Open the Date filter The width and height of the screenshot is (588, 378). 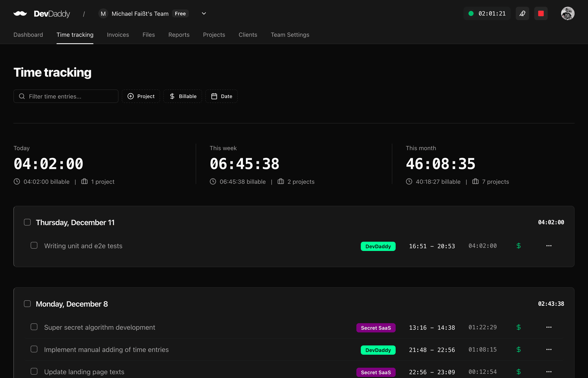click(221, 96)
